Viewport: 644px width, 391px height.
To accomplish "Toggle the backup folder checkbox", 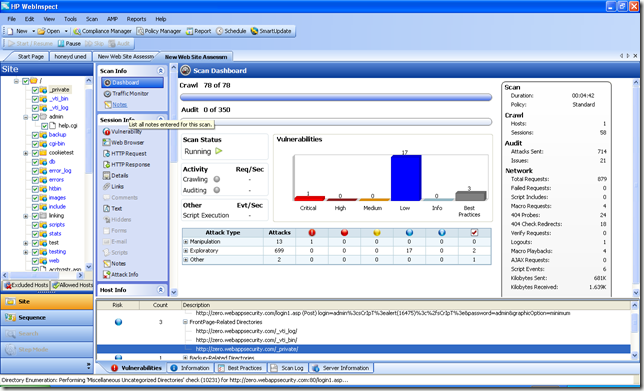I will [35, 135].
